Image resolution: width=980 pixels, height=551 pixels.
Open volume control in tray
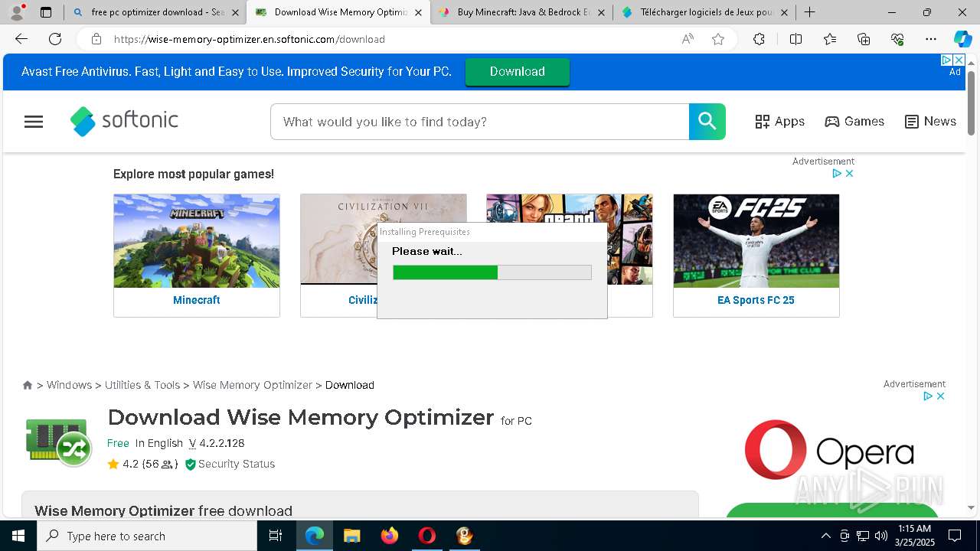(881, 536)
